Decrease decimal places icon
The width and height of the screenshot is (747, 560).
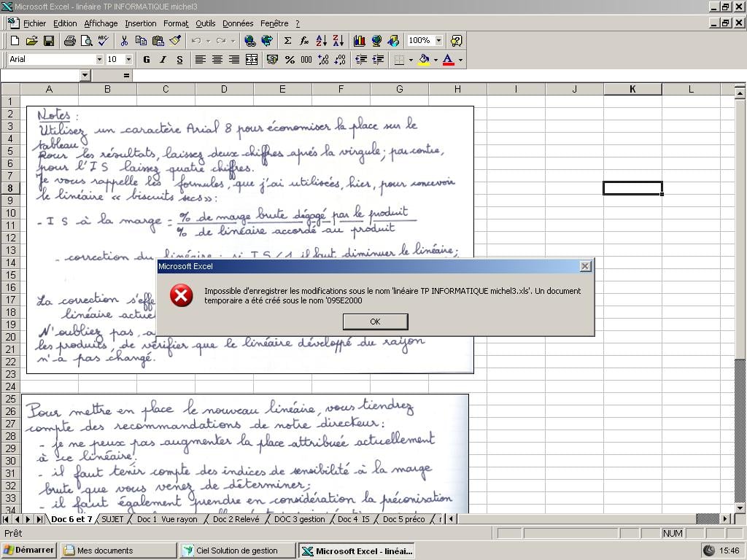[x=340, y=60]
